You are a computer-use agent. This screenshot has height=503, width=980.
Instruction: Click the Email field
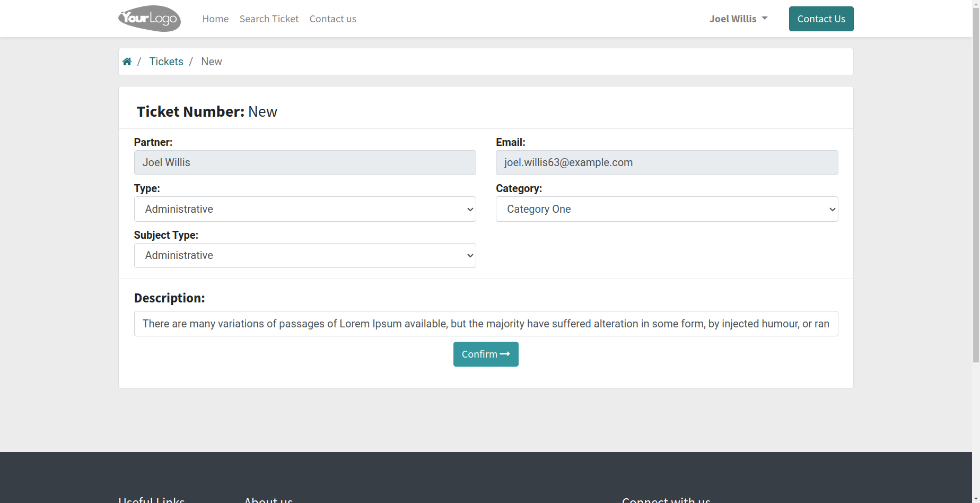(667, 162)
